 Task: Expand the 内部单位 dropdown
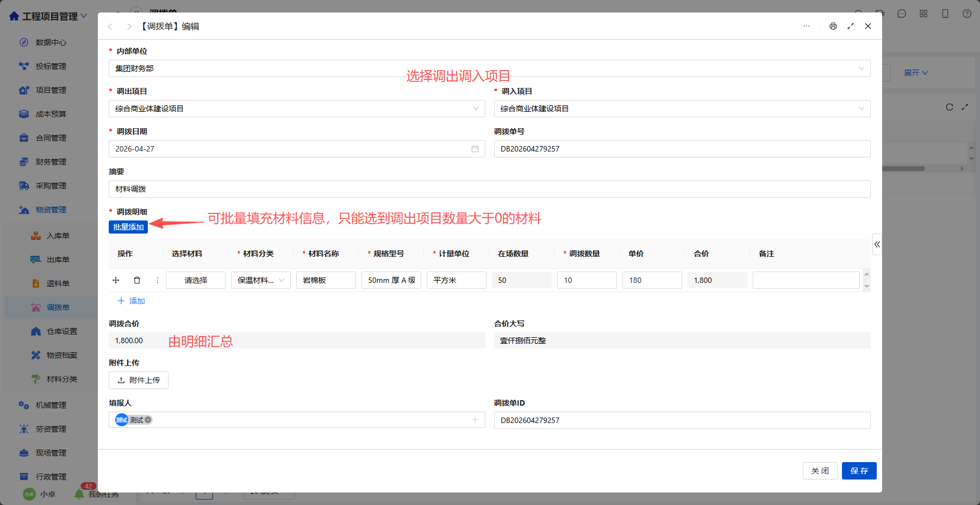click(490, 68)
